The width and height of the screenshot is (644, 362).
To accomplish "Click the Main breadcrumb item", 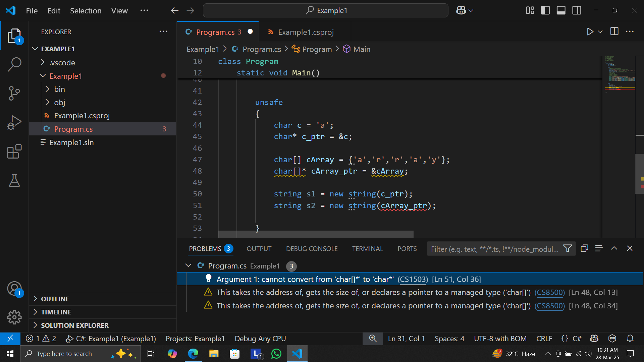I will pyautogui.click(x=357, y=49).
